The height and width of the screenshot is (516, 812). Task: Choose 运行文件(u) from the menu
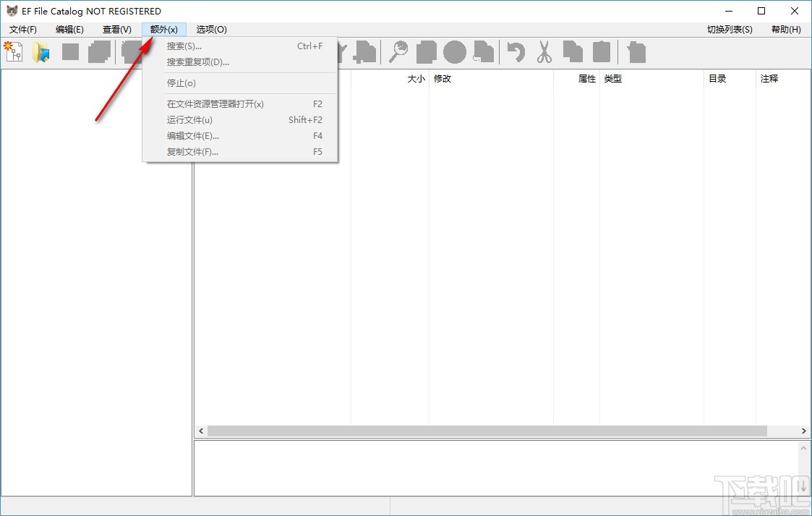coord(189,119)
